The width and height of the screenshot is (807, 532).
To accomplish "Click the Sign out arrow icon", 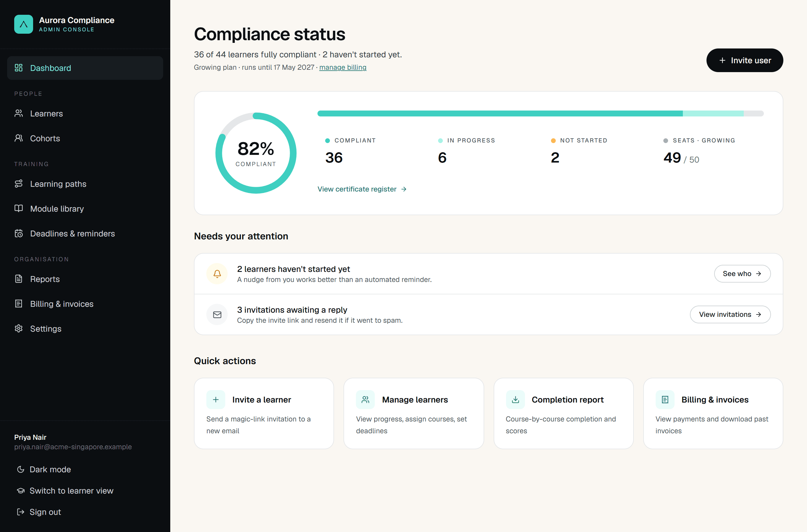I will tap(21, 512).
